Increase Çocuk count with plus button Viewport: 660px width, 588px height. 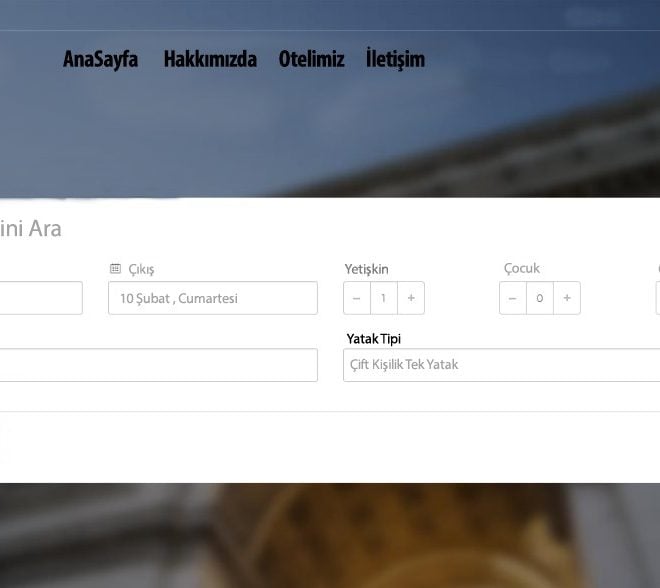(567, 298)
